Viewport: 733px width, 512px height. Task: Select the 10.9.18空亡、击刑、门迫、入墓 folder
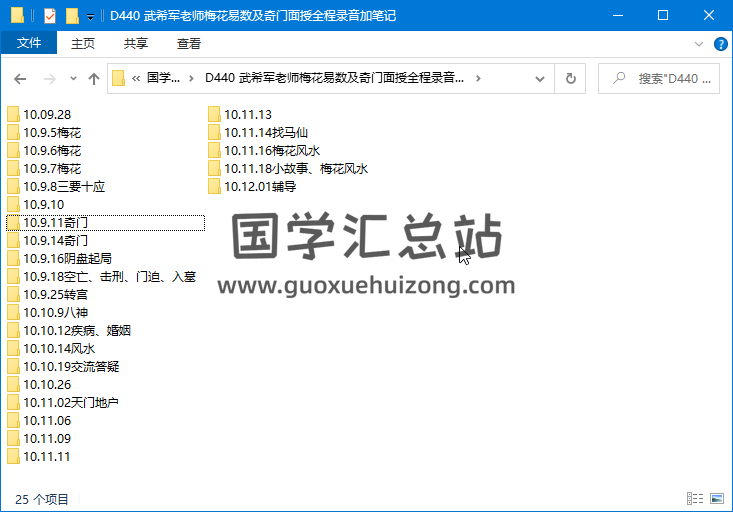(x=102, y=276)
